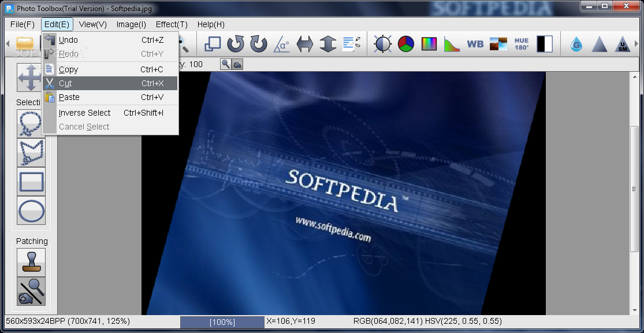Choose Undo from the Edit menu
This screenshot has height=333, width=644.
(110, 40)
